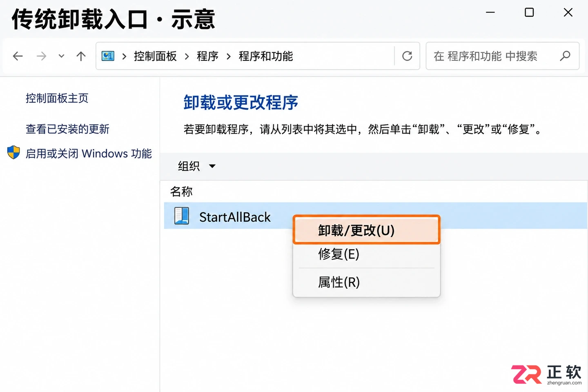
Task: Maximize the window
Action: (529, 13)
